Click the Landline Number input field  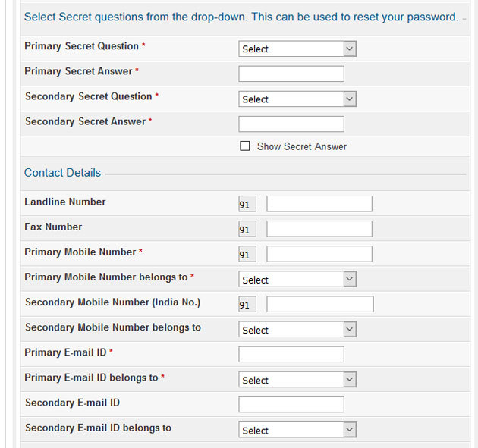(x=319, y=203)
